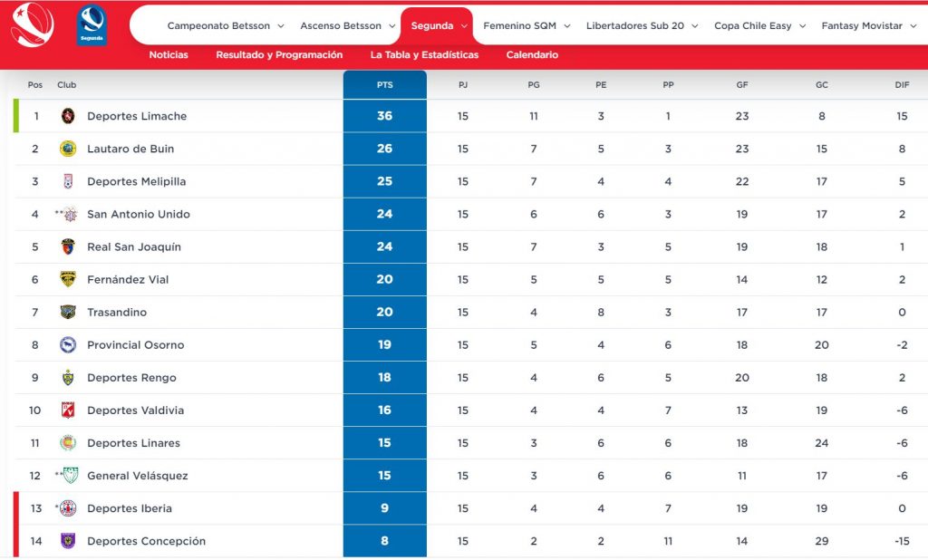
Task: Select Lautaro de Buin team name
Action: pos(130,149)
